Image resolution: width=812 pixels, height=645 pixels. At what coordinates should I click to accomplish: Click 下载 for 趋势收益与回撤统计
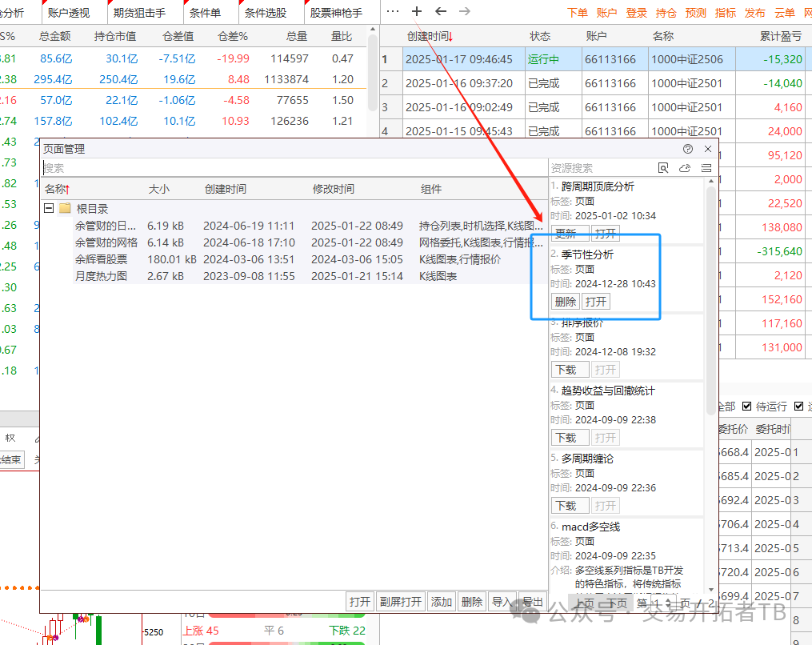click(570, 438)
